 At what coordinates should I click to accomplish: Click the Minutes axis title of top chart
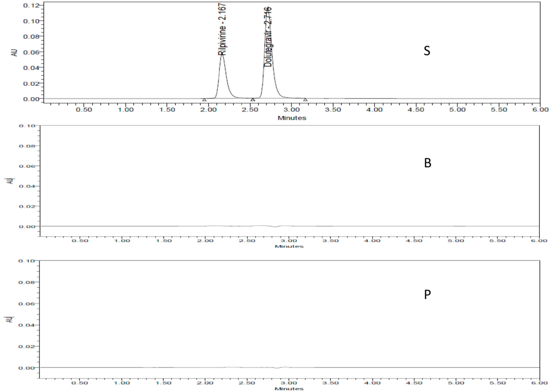pyautogui.click(x=292, y=118)
